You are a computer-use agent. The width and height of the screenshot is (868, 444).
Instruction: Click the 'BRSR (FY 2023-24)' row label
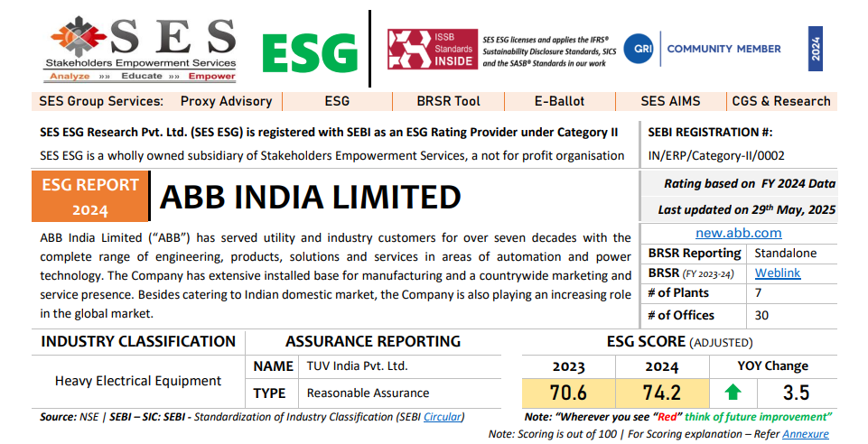691,273
